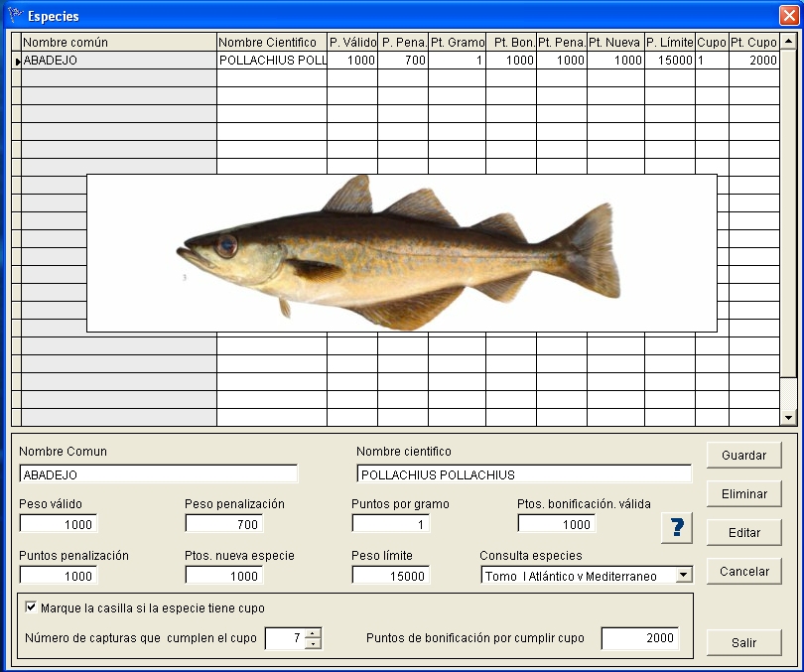Screen dimensions: 804x672
Task: Click the 'Nombre Científico' column header
Action: [x=271, y=43]
